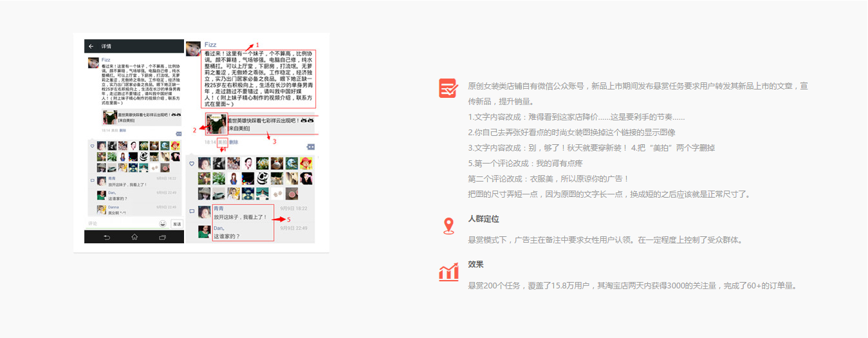Tap the Android home navigation icon
This screenshot has height=338, width=868.
click(134, 237)
